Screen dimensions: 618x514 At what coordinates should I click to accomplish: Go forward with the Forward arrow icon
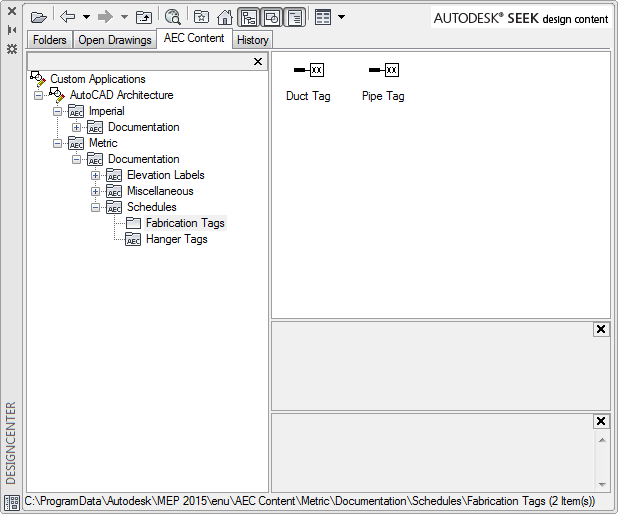(x=105, y=17)
